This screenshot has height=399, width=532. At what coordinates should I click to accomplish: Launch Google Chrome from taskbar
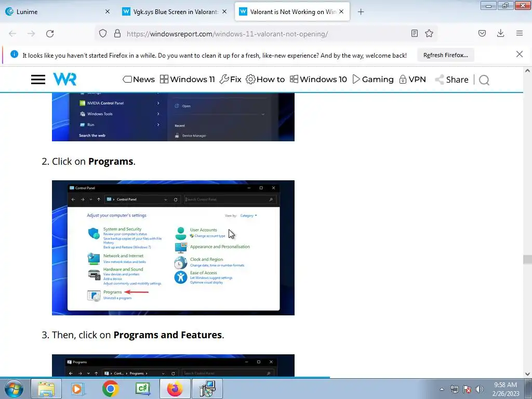point(110,389)
